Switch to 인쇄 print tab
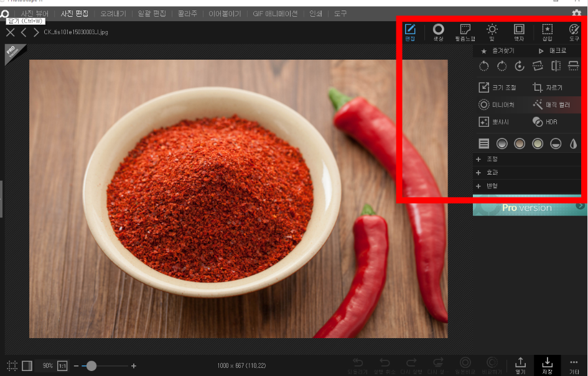Image resolution: width=588 pixels, height=376 pixels. tap(315, 14)
